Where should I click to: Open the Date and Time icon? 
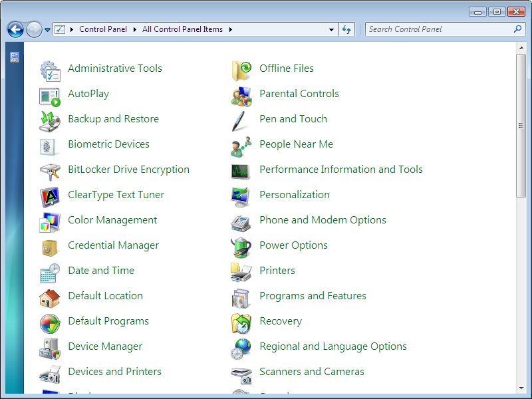50,273
